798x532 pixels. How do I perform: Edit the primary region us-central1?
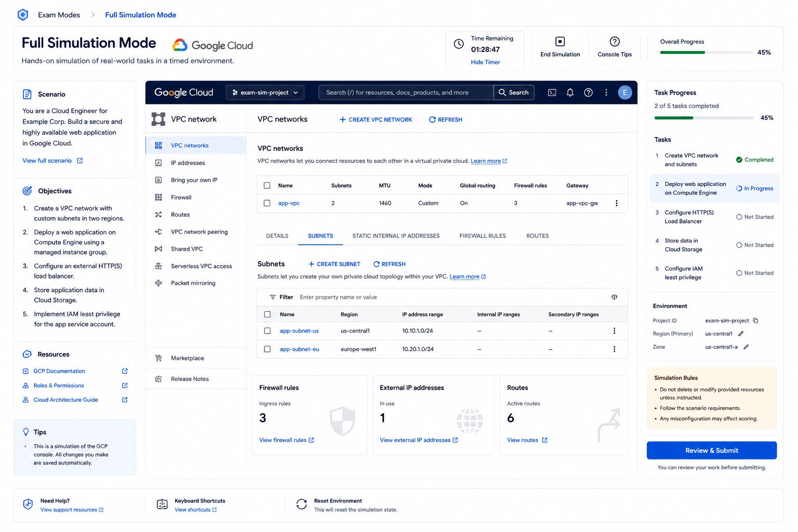(741, 334)
